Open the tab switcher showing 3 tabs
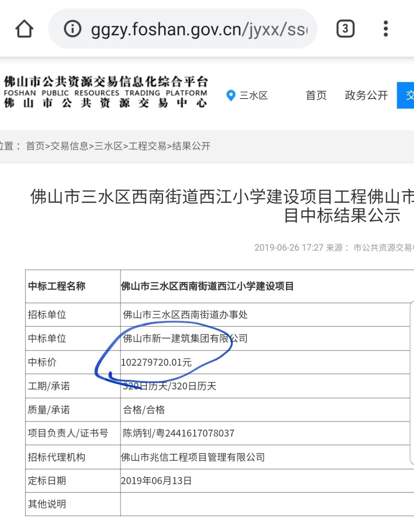The height and width of the screenshot is (532, 414). [345, 29]
